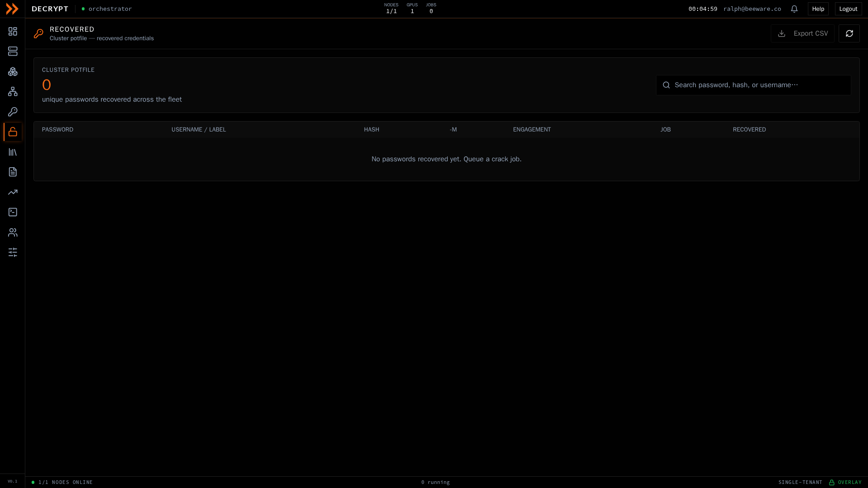Focus the search password, hash, username field
Viewport: 868px width, 488px height.
coord(754,85)
